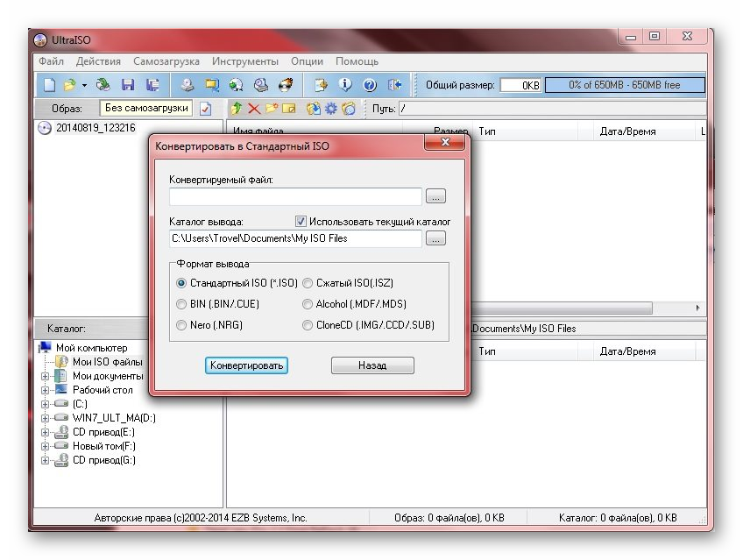Select the 20140819_123216 image node

coord(96,128)
